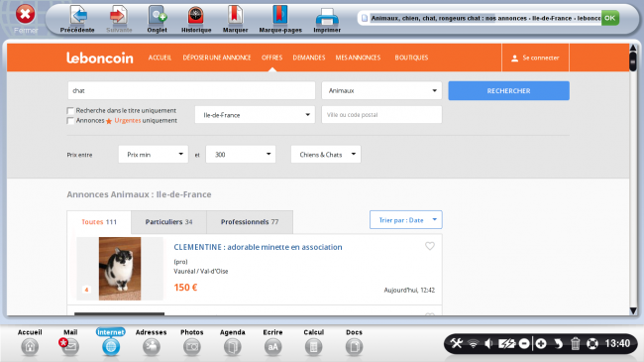Open the BOUTIQUES menu item

coord(411,58)
